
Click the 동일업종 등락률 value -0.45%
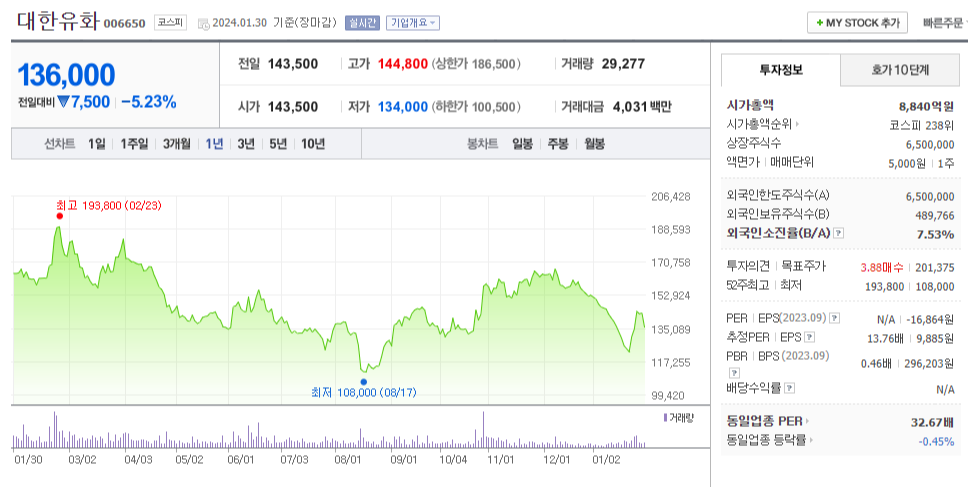click(x=936, y=441)
